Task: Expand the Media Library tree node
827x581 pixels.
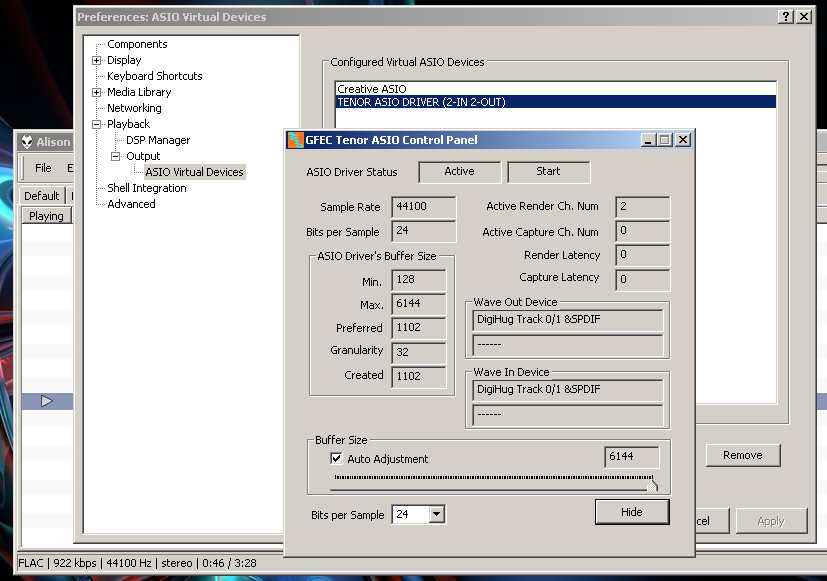Action: pyautogui.click(x=97, y=93)
